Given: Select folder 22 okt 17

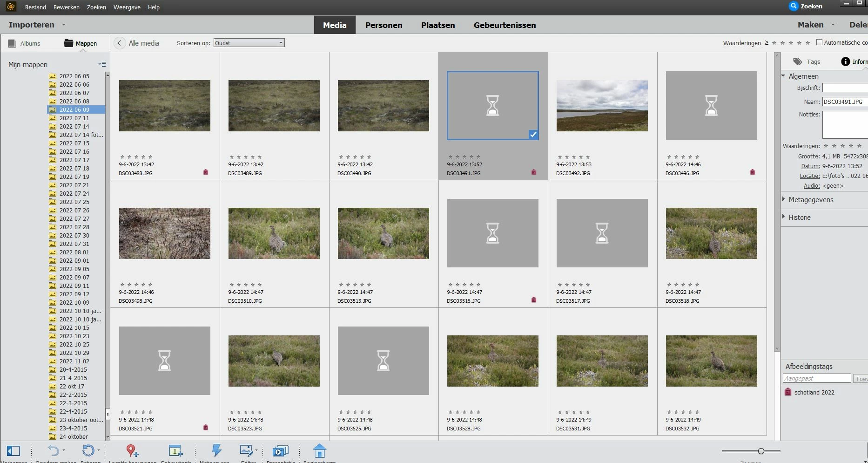Looking at the screenshot, I should tap(72, 387).
